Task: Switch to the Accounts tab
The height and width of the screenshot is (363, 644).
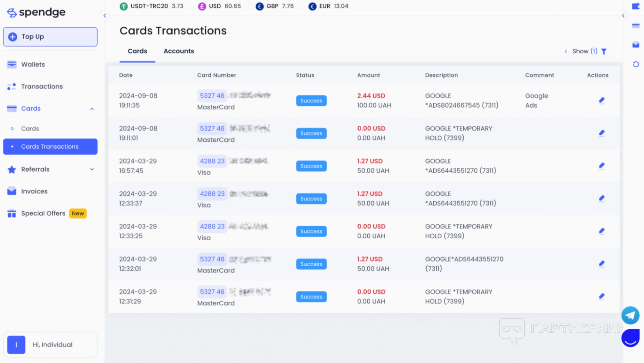Action: (x=178, y=51)
